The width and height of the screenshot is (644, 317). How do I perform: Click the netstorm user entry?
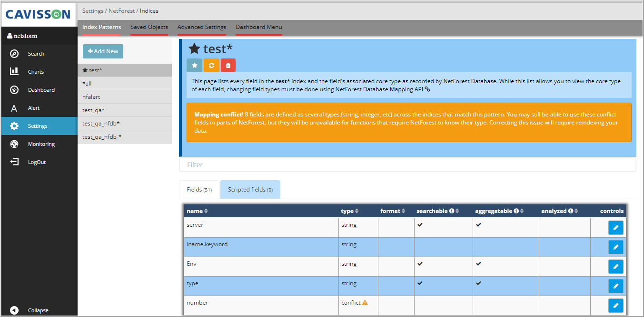click(x=22, y=36)
